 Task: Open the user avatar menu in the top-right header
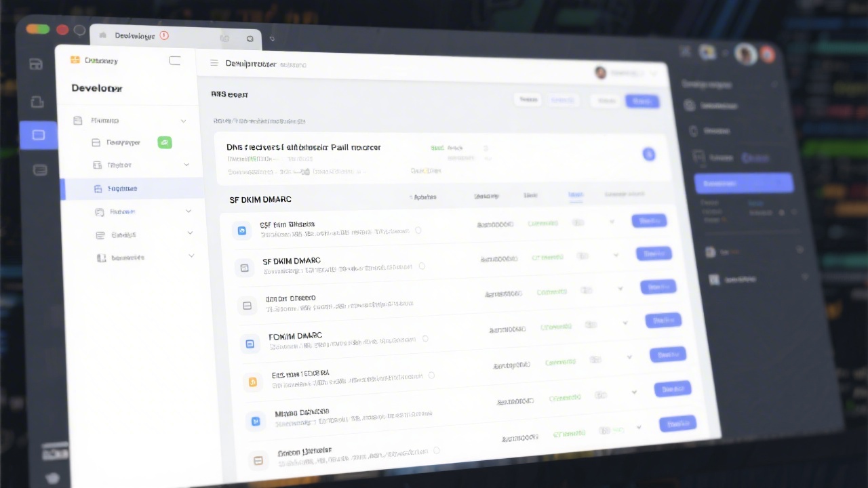coord(601,73)
